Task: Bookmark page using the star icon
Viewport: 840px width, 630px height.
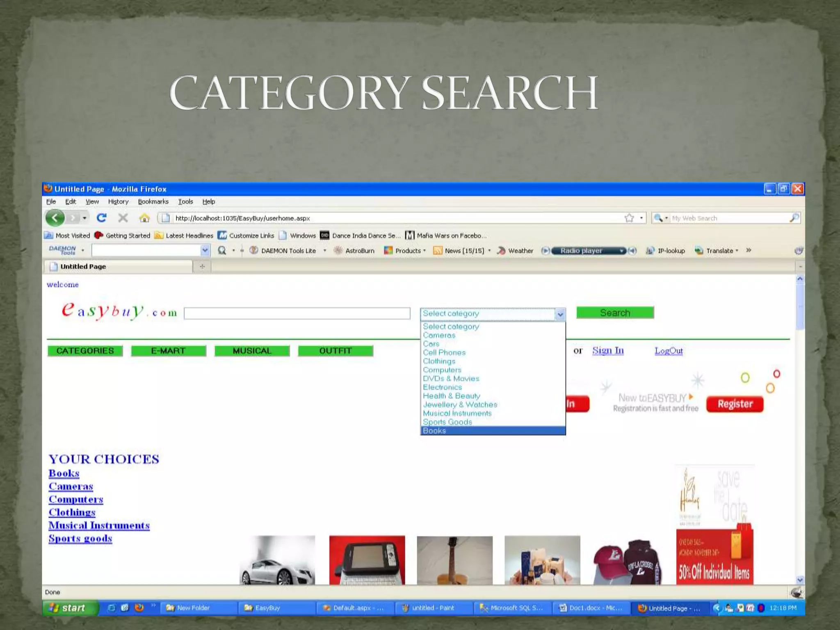Action: (629, 218)
